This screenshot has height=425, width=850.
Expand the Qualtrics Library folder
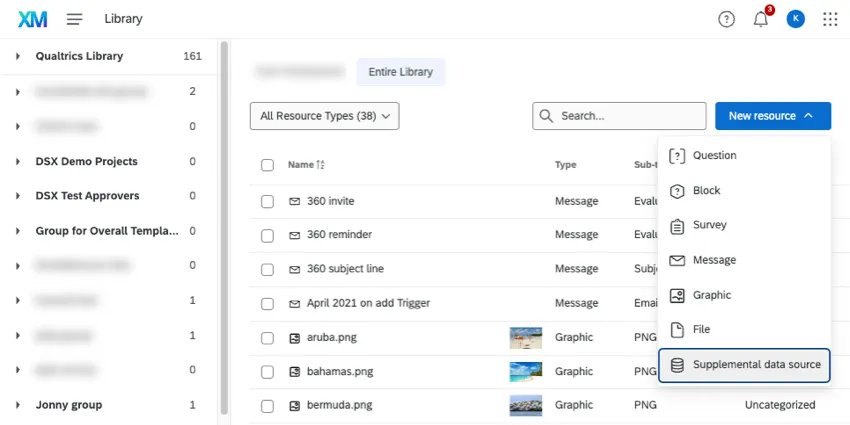(18, 56)
